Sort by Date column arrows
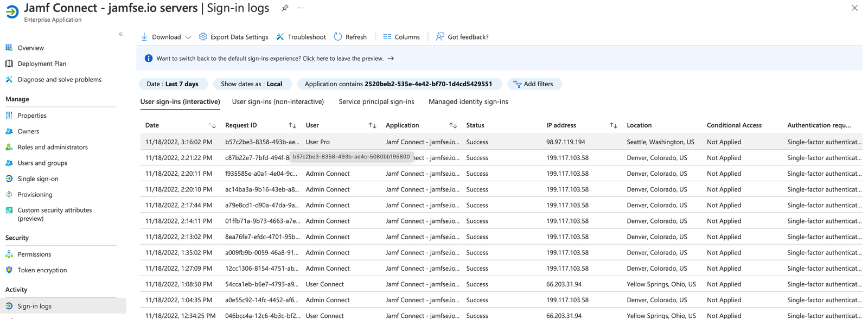Screen dimensions: 868x319 pyautogui.click(x=212, y=125)
